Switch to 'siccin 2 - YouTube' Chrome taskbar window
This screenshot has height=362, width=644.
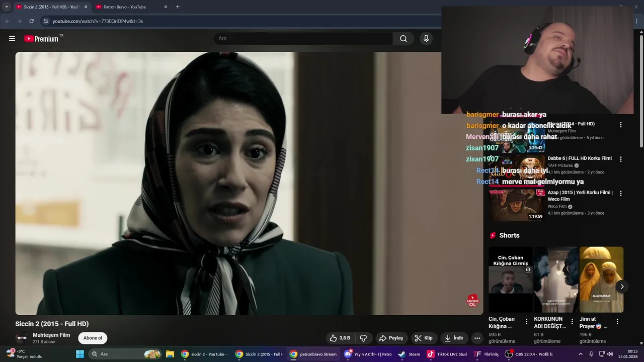coord(204,354)
